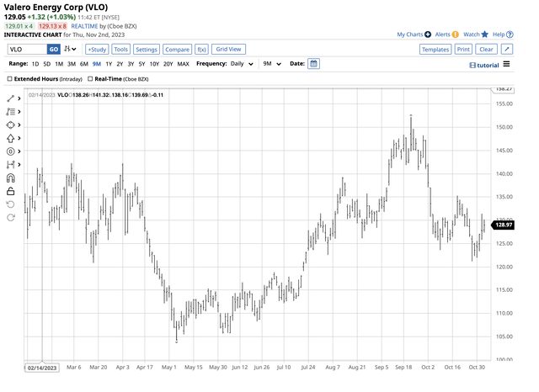Screen dimensions: 539x392
Task: Click the +Study button
Action: pyautogui.click(x=97, y=50)
